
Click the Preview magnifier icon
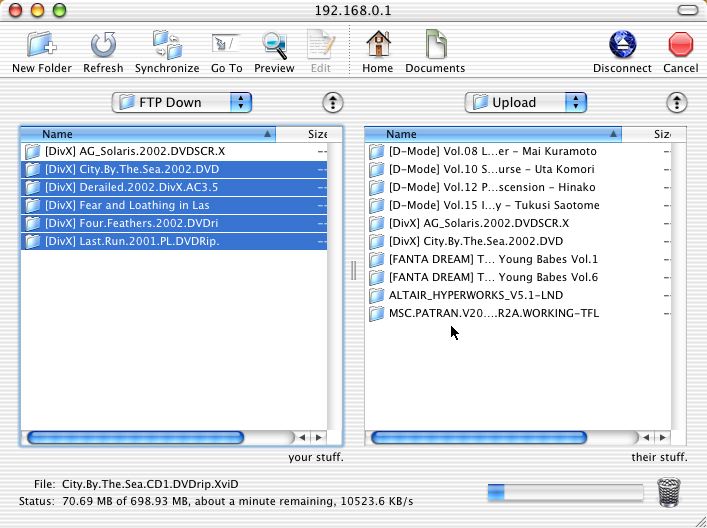pyautogui.click(x=274, y=46)
